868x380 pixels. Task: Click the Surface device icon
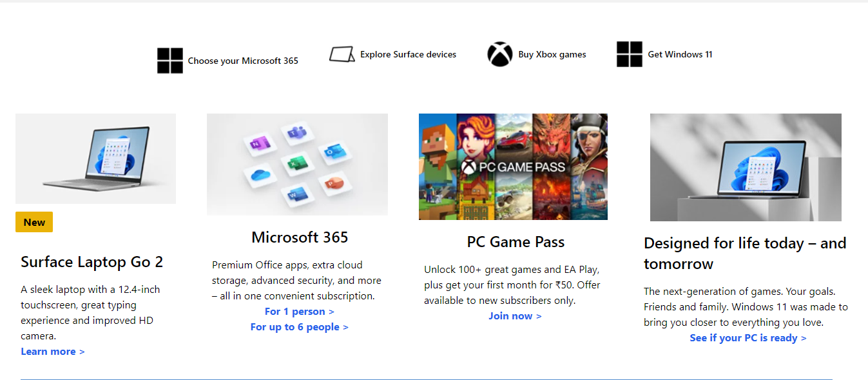[x=341, y=54]
